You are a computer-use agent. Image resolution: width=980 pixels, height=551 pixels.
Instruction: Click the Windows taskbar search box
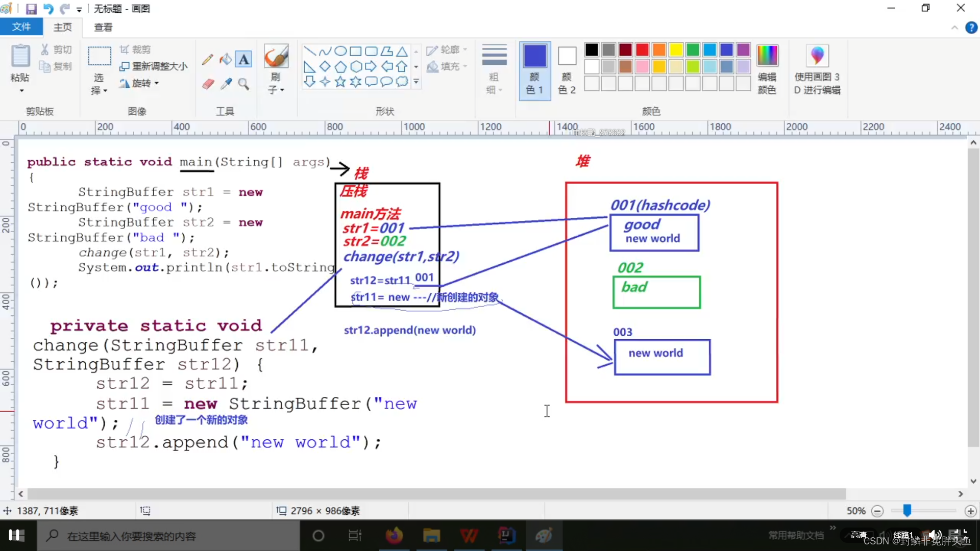(x=168, y=536)
